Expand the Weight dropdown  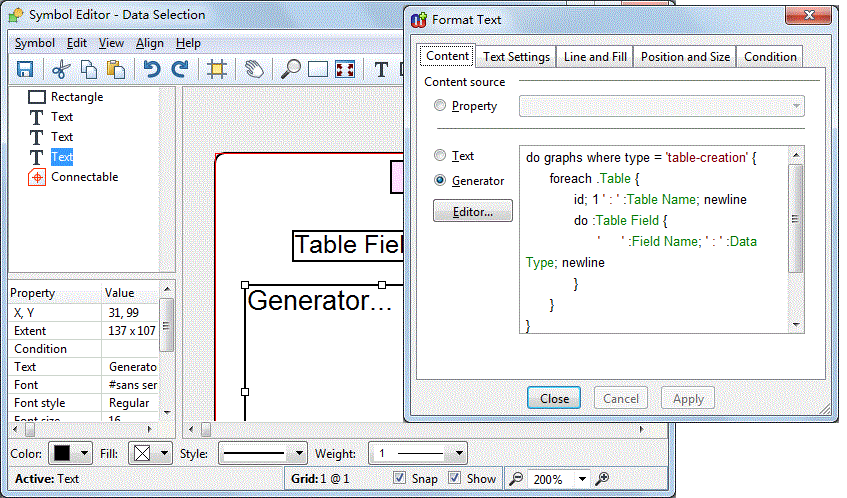417,453
